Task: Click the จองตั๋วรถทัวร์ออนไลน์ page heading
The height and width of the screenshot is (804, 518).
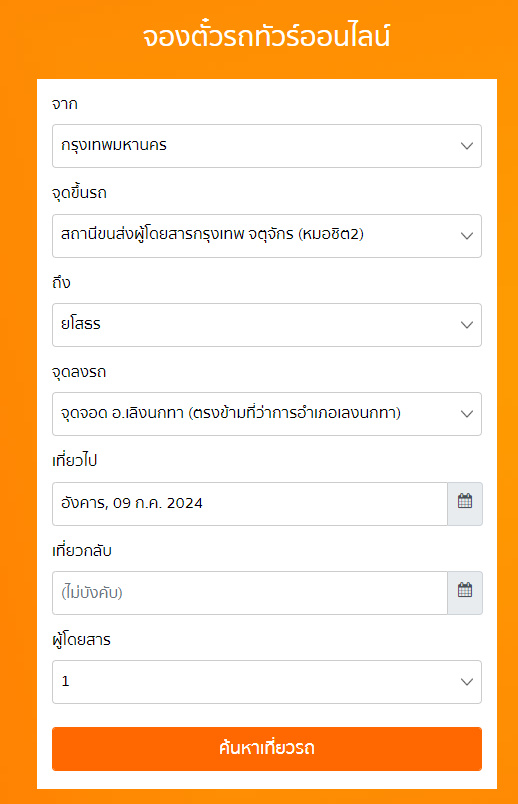Action: tap(267, 37)
